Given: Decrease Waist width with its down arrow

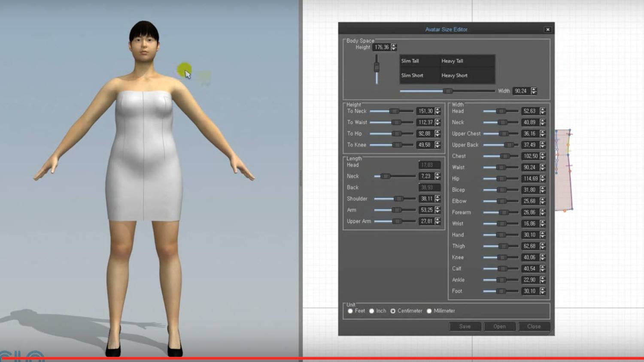Looking at the screenshot, I should (x=543, y=169).
